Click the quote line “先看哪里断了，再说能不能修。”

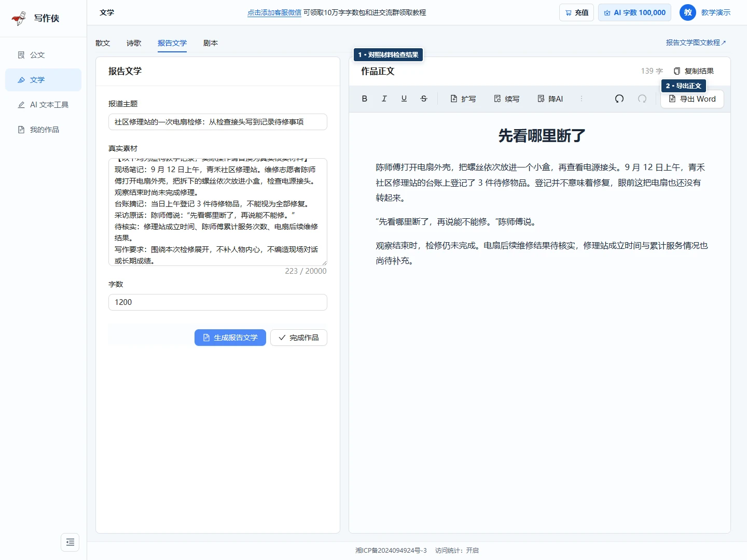457,221
